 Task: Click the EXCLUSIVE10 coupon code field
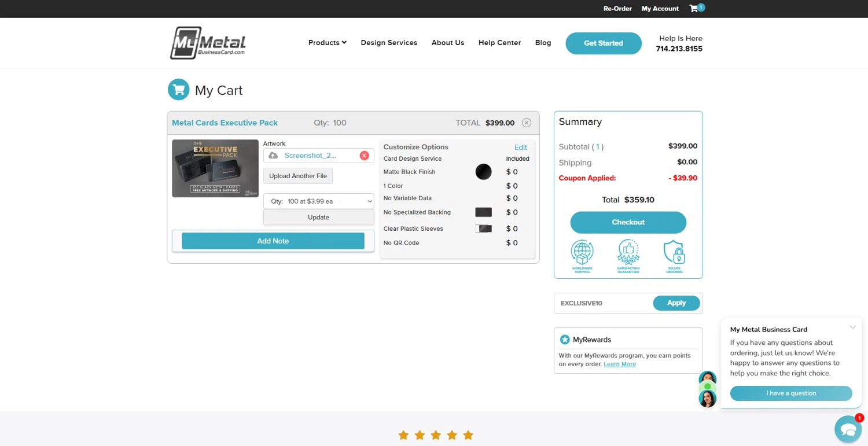[604, 303]
